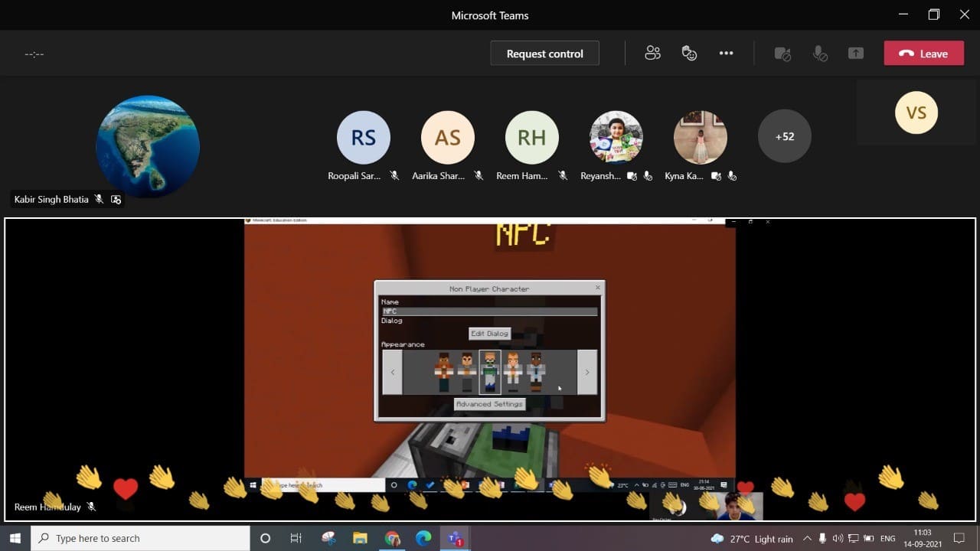Click the Microsoft Teams window title
This screenshot has width=980, height=551.
tap(490, 15)
